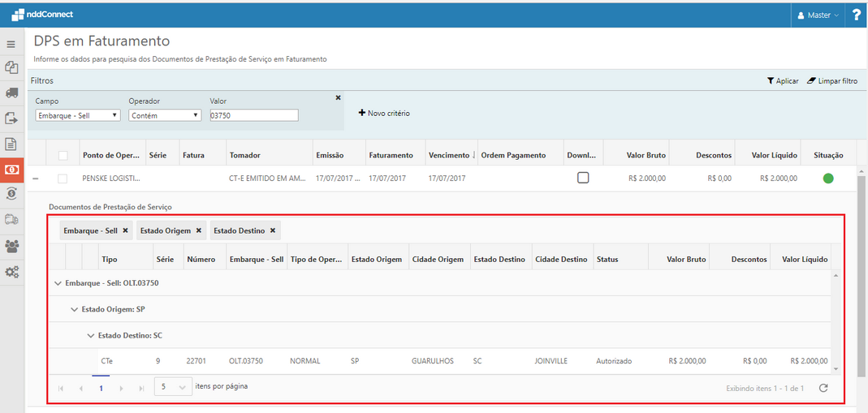Open the hamburger menu in sidebar
The height and width of the screenshot is (413, 868).
(x=11, y=45)
